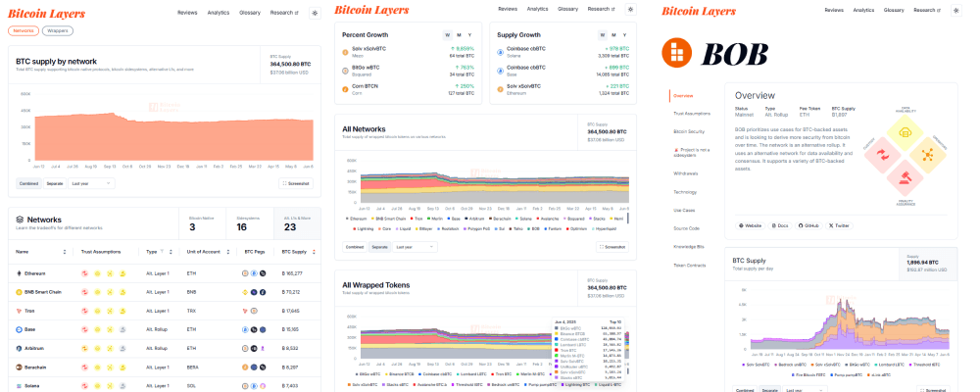Select Bitcoin Security in BOB sidebar
The width and height of the screenshot is (980, 392).
tap(689, 132)
